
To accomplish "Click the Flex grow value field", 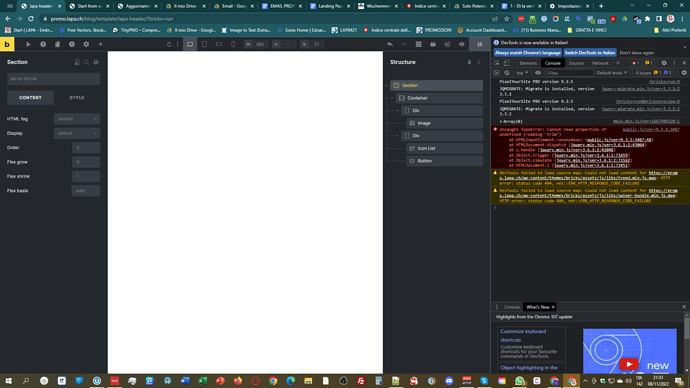I will pyautogui.click(x=86, y=162).
